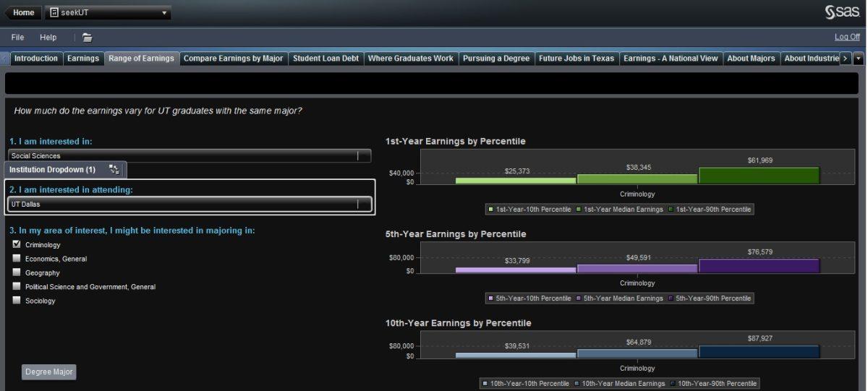Open Compare Earnings by Major tab
Image resolution: width=868 pixels, height=391 pixels.
click(233, 59)
